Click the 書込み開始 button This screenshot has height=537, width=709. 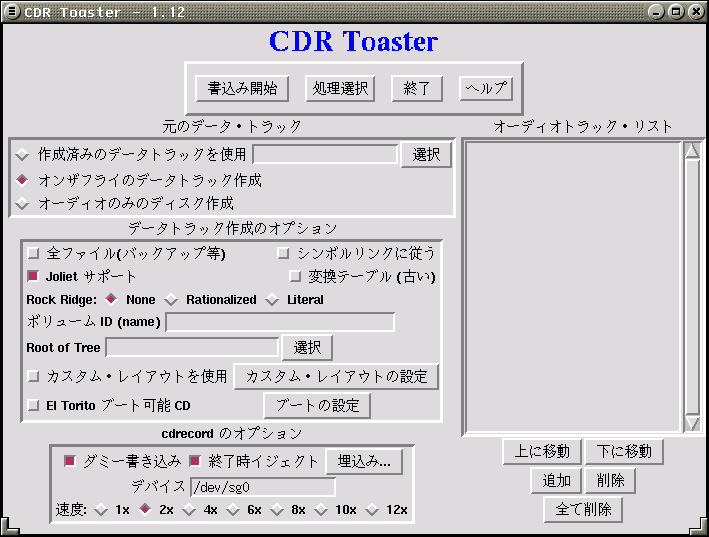point(242,88)
